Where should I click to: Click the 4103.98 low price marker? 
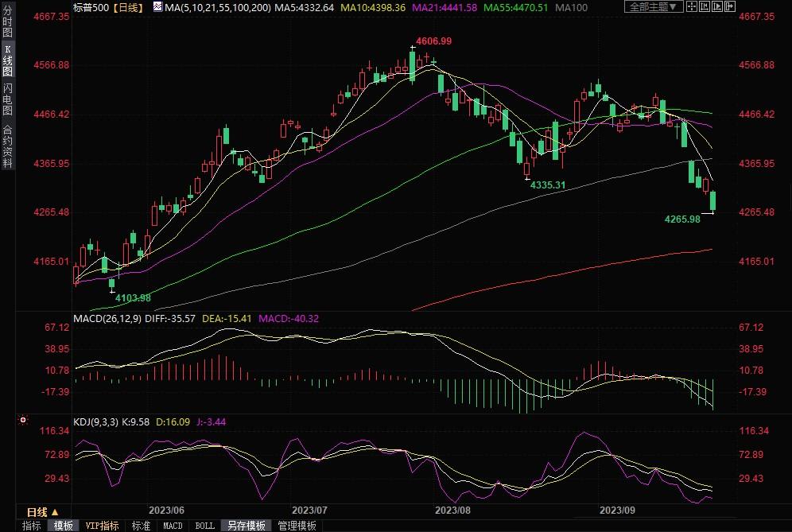click(133, 298)
